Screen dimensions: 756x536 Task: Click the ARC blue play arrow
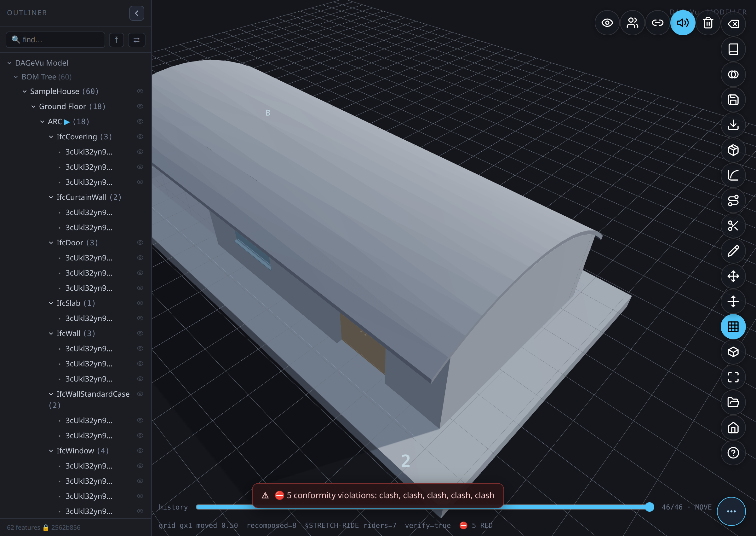coord(67,122)
